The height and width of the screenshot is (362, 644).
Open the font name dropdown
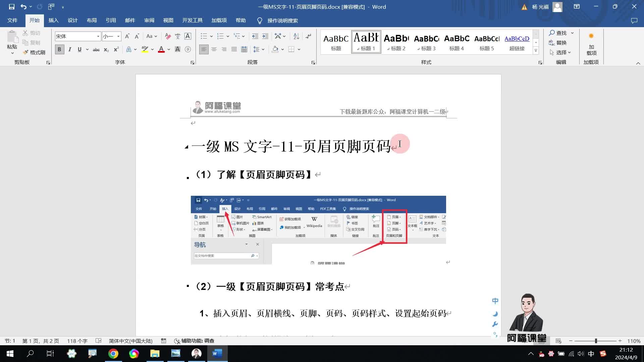[x=98, y=36]
